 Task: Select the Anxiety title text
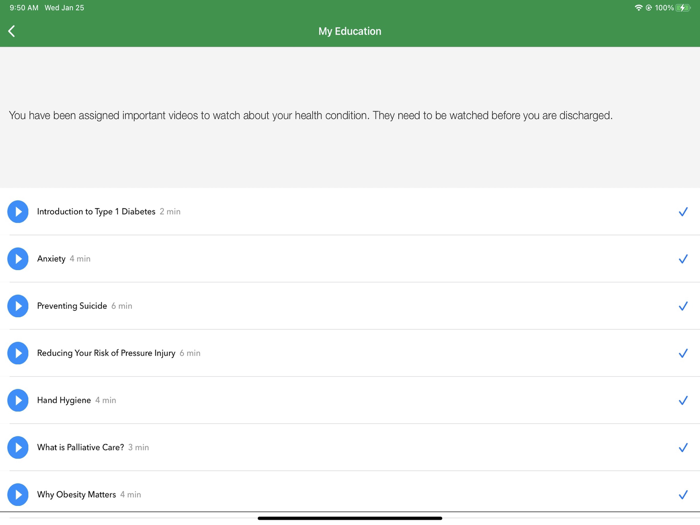(51, 259)
